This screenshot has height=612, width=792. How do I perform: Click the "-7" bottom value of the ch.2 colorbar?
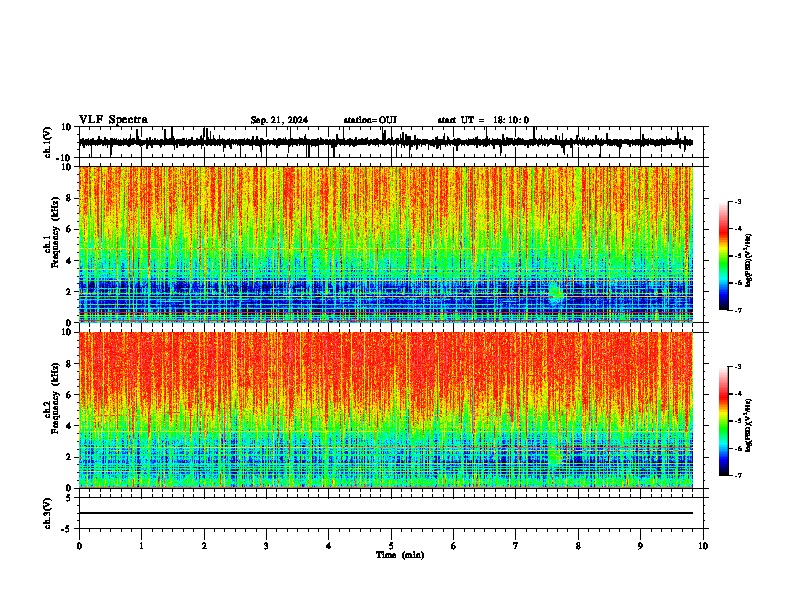coord(738,475)
